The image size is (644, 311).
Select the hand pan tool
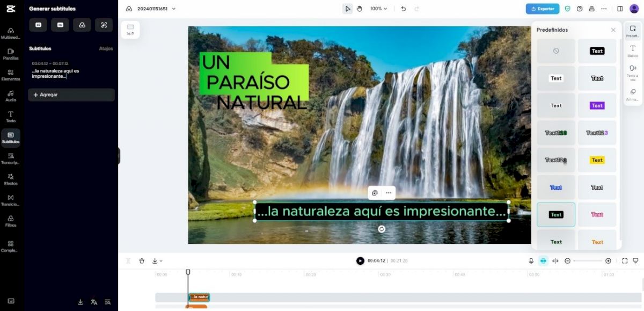click(360, 9)
